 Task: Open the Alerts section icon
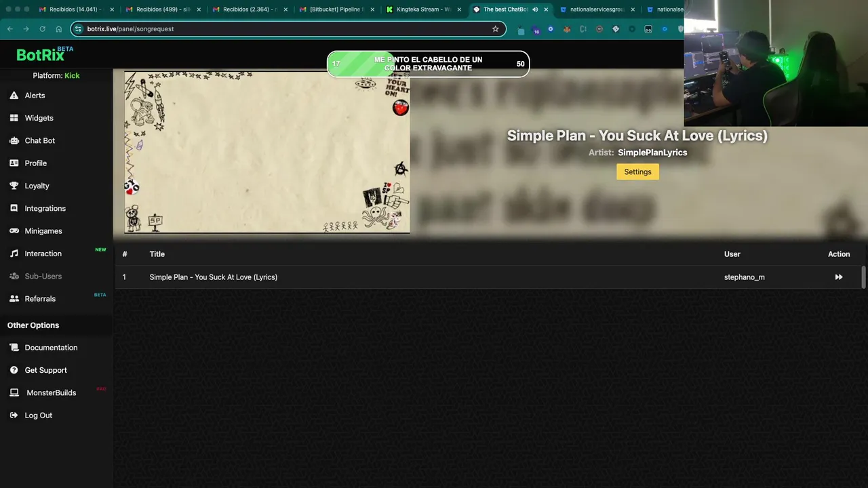[14, 96]
